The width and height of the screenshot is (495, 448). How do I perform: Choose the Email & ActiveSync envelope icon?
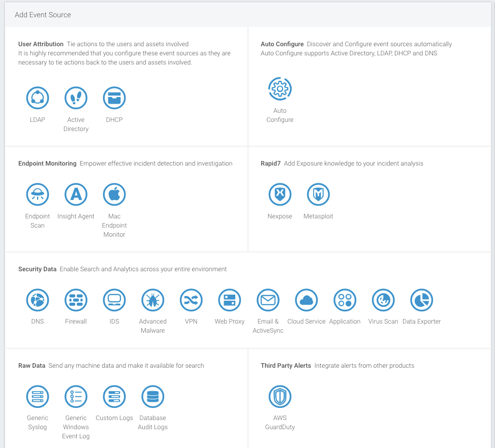(x=268, y=300)
